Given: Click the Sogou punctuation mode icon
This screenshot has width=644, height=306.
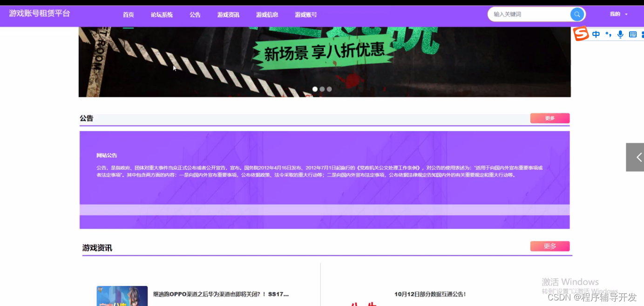Looking at the screenshot, I should coord(608,34).
